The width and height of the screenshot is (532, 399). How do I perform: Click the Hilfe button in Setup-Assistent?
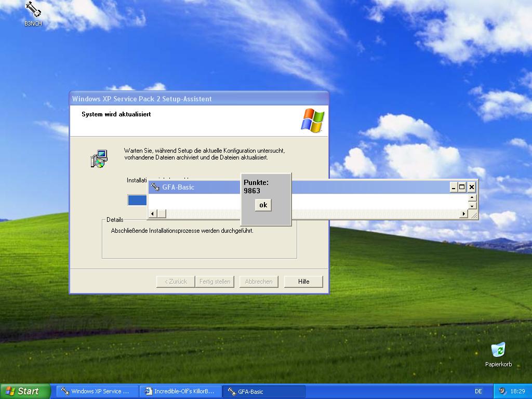coord(303,282)
